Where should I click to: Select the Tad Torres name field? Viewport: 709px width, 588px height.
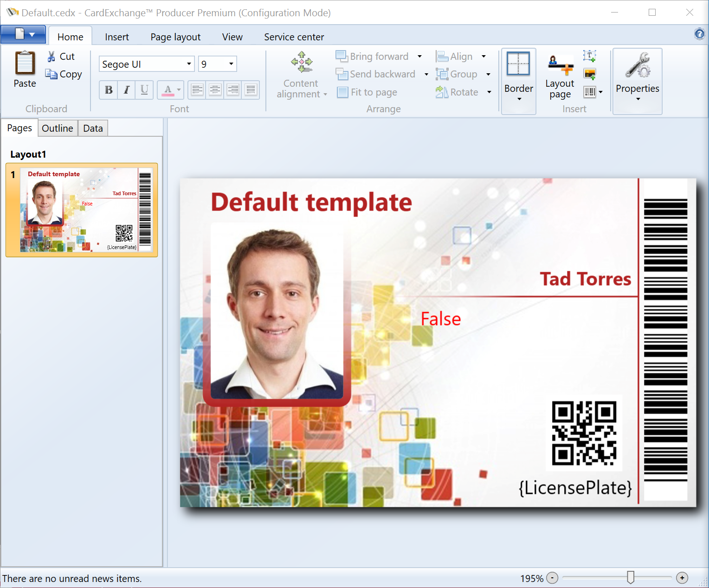pyautogui.click(x=586, y=279)
